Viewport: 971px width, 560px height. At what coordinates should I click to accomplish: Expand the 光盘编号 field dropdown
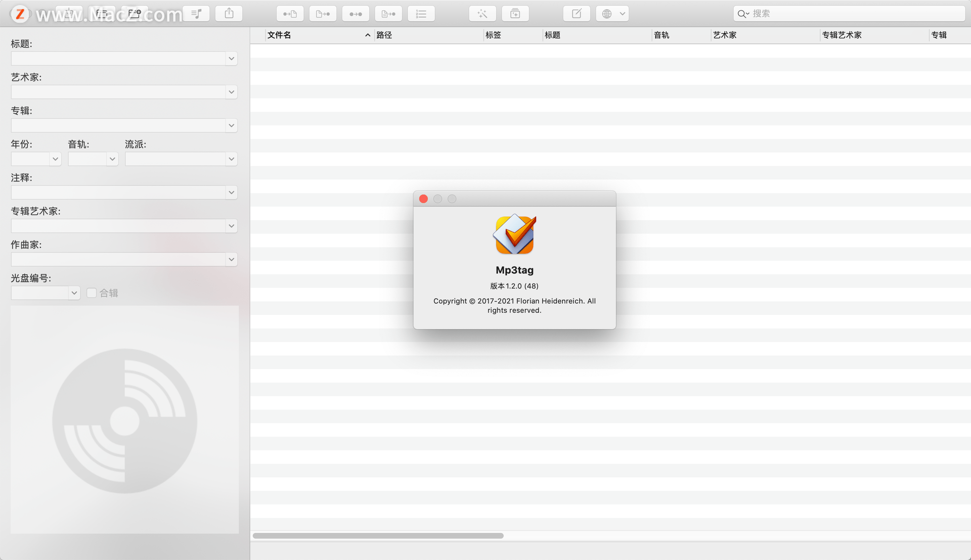74,293
